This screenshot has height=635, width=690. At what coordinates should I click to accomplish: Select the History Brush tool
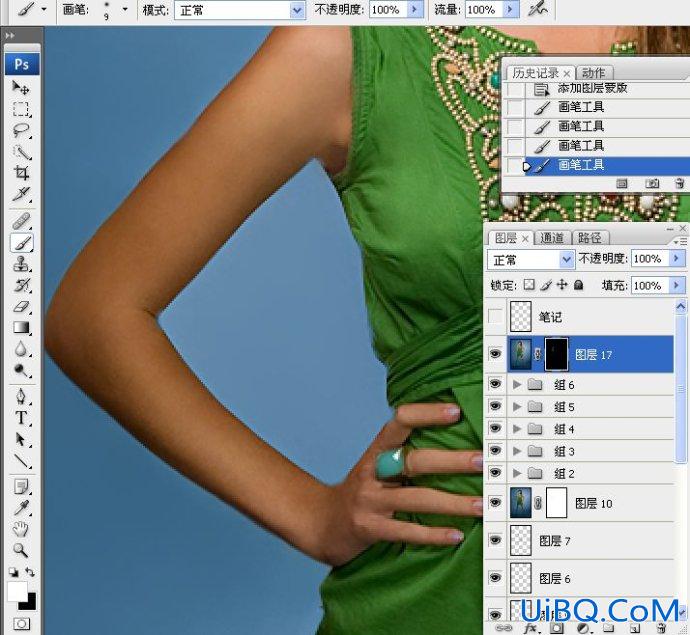(x=21, y=285)
